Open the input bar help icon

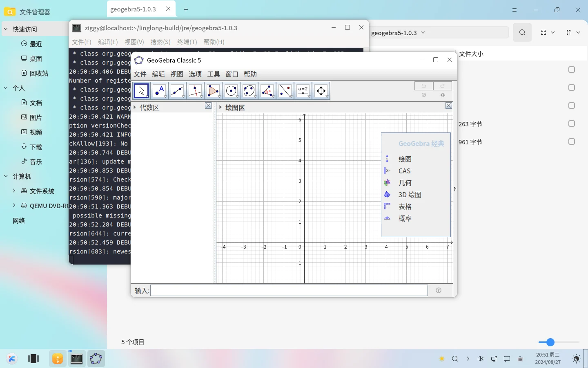point(439,290)
